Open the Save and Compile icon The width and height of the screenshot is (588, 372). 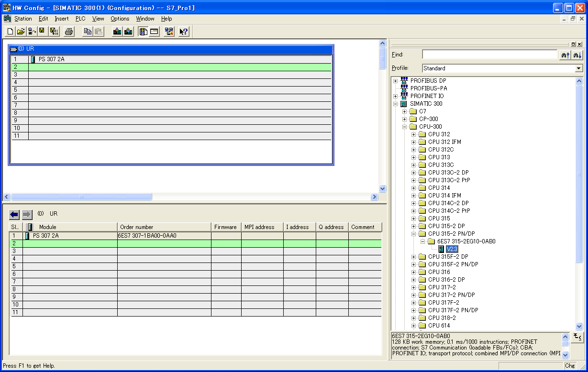coord(54,31)
